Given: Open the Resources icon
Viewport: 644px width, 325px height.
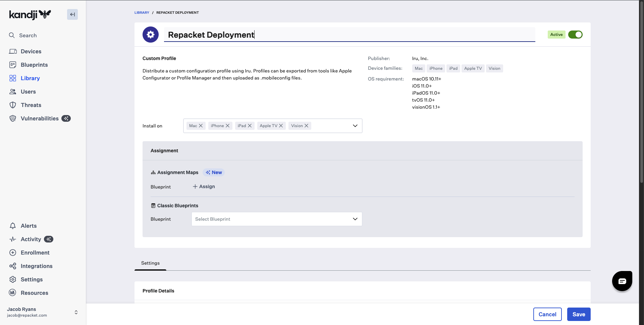Looking at the screenshot, I should (13, 293).
